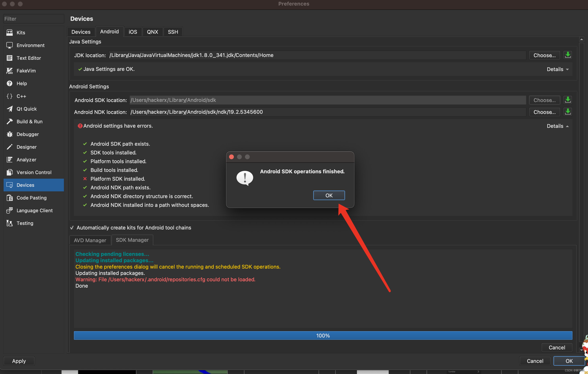Click the 100% progress bar
This screenshot has width=588, height=374.
[x=323, y=335]
